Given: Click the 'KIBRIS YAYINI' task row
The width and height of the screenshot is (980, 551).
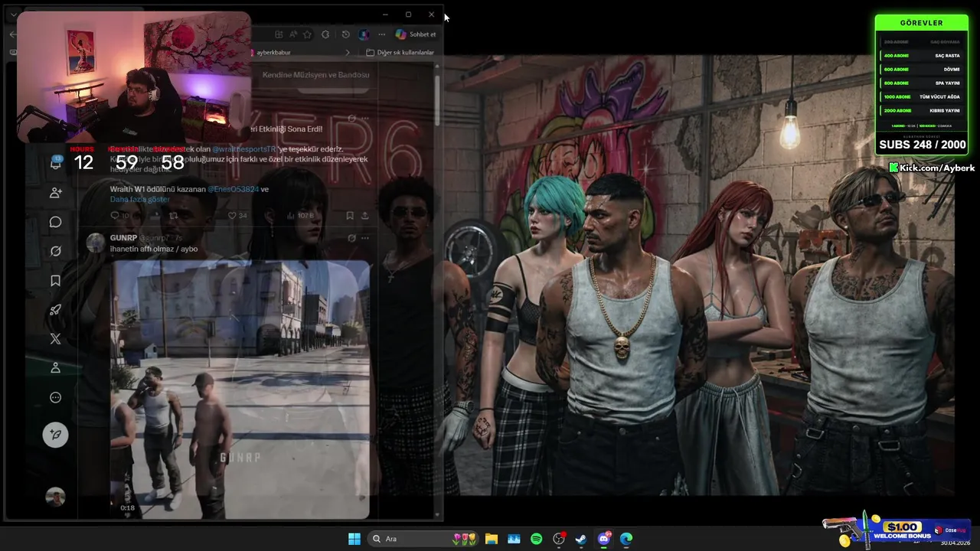Looking at the screenshot, I should [922, 111].
